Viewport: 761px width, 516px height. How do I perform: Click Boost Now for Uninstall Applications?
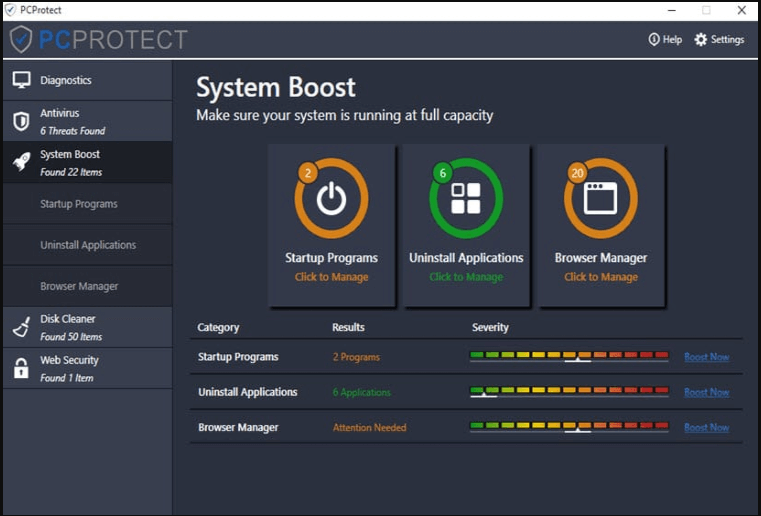706,392
